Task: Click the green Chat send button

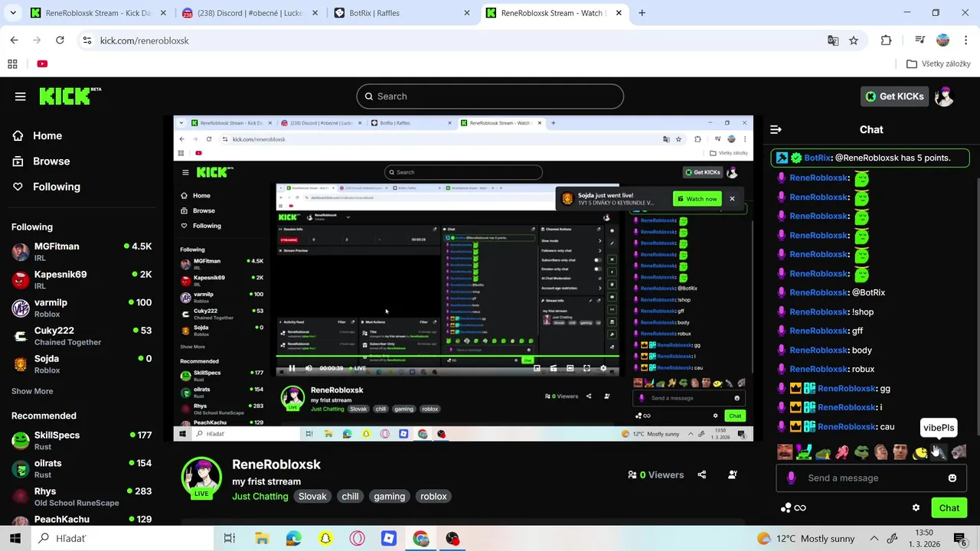Action: coord(949,507)
